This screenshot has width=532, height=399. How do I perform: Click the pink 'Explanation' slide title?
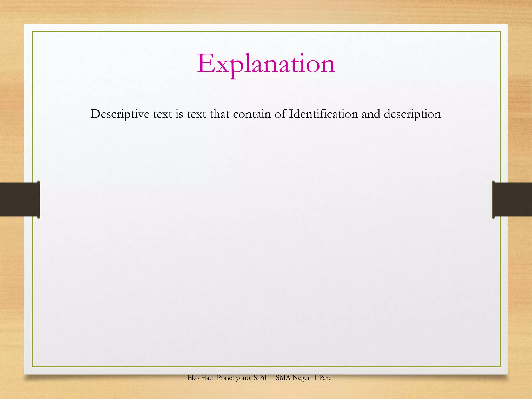[266, 64]
